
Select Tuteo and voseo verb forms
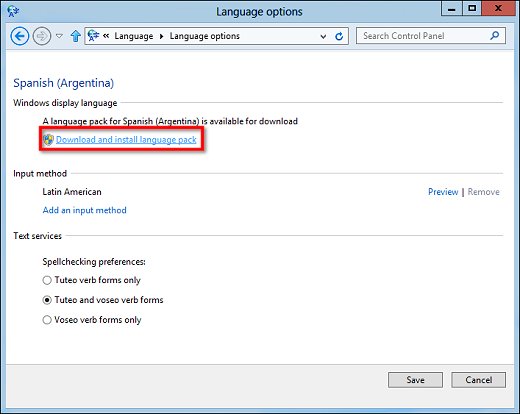tap(47, 300)
